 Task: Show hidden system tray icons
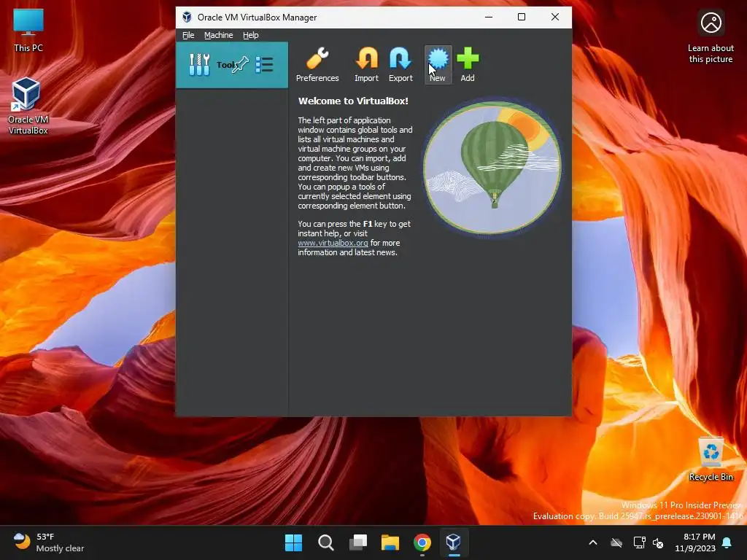click(593, 542)
